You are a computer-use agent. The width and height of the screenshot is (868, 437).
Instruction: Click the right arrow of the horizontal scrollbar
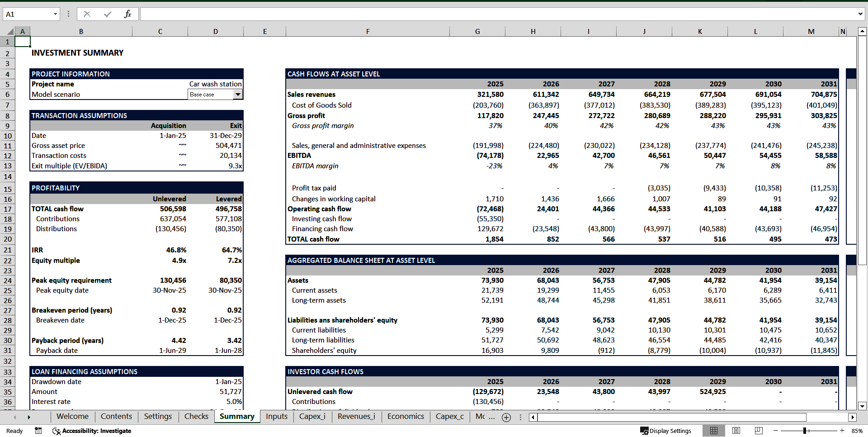coord(853,417)
